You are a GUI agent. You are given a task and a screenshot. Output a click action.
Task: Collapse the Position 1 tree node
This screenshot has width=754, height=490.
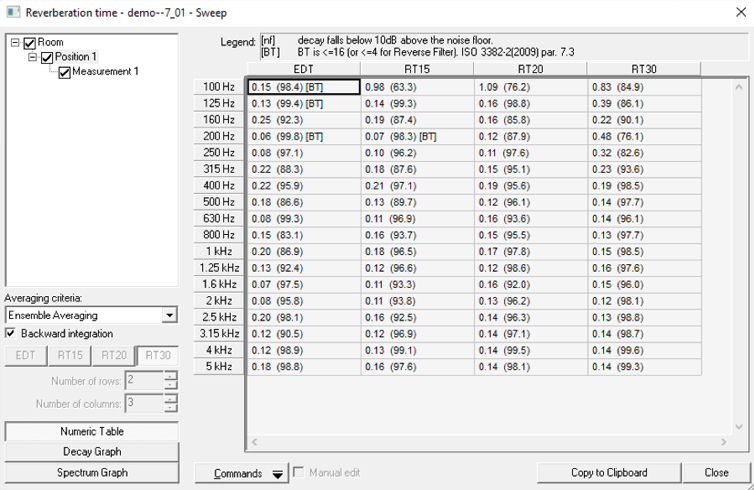(x=32, y=57)
